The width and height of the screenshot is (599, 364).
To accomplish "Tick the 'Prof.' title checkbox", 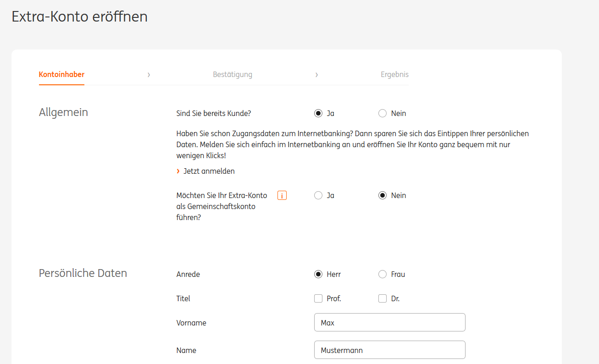I will 318,299.
